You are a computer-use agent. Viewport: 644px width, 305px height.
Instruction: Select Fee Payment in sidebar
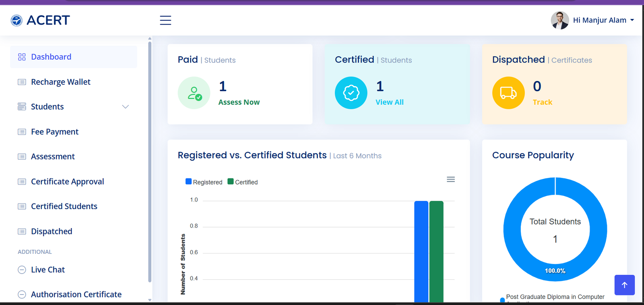click(54, 132)
